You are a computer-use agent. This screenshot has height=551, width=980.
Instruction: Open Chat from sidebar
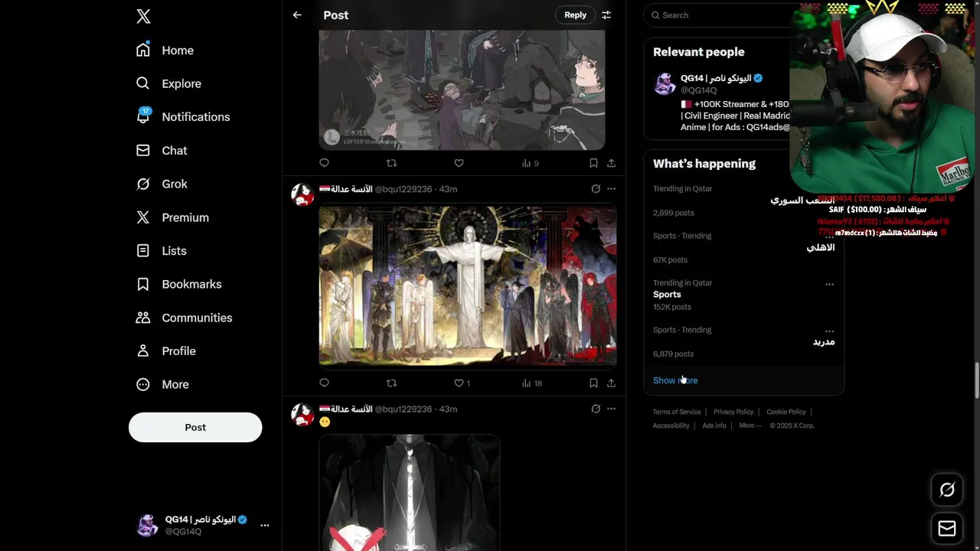point(161,150)
